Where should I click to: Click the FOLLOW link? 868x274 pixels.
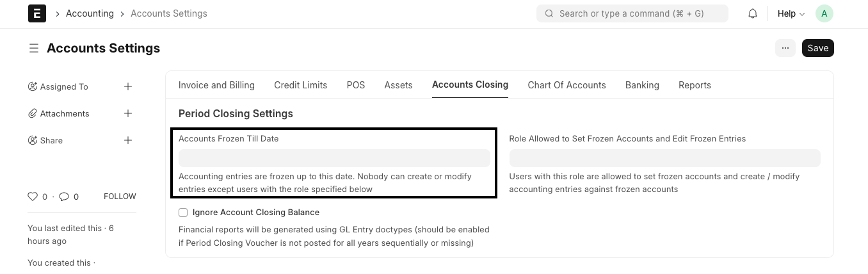coord(120,197)
